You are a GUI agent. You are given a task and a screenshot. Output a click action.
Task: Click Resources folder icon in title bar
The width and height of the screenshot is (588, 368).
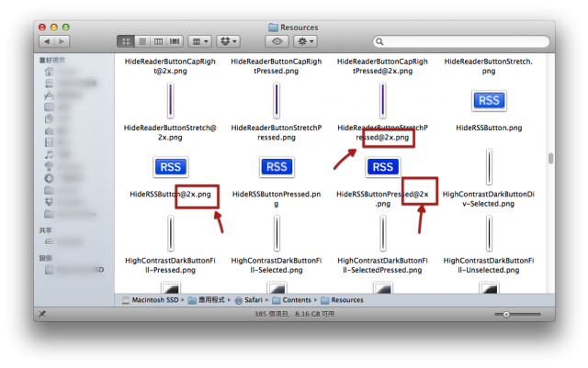274,28
